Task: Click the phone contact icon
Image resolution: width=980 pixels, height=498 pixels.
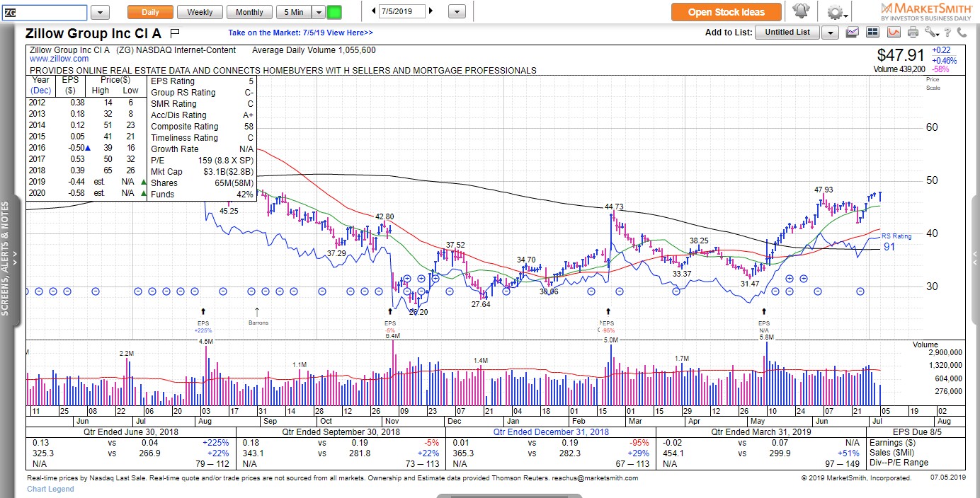Action: tap(962, 33)
